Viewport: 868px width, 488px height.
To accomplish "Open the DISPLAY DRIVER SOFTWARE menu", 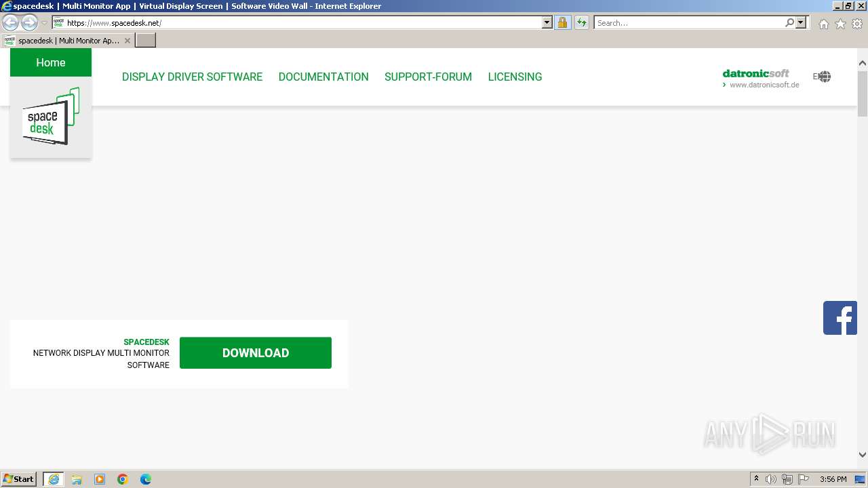I will tap(192, 77).
